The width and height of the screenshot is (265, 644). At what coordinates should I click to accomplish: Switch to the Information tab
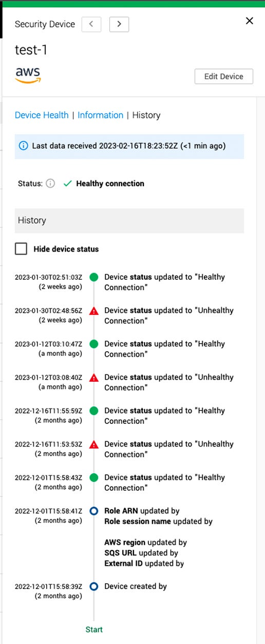tap(101, 115)
